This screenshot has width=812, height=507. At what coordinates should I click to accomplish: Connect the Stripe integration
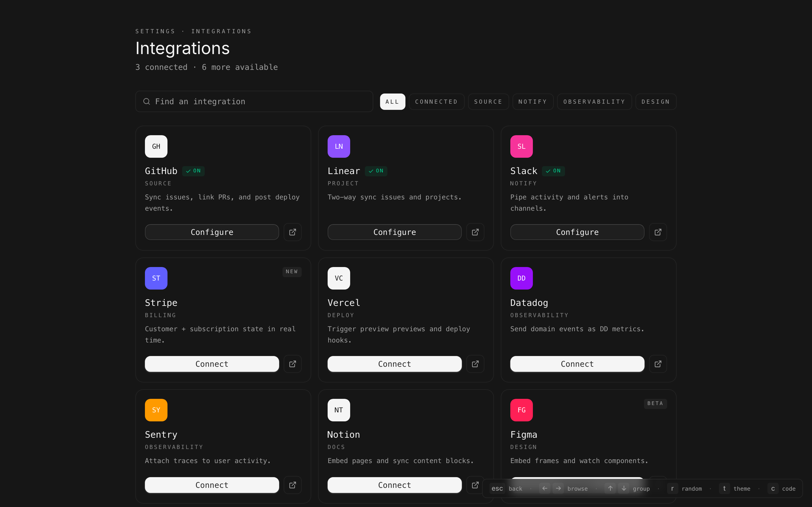point(212,364)
